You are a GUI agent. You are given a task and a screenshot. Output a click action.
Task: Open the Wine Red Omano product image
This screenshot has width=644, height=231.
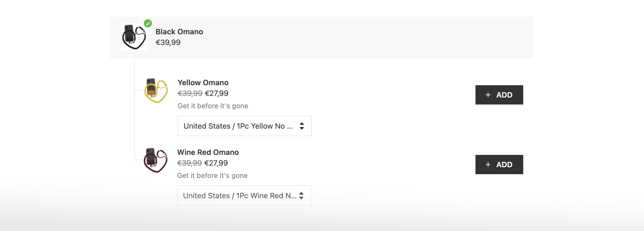click(x=156, y=160)
